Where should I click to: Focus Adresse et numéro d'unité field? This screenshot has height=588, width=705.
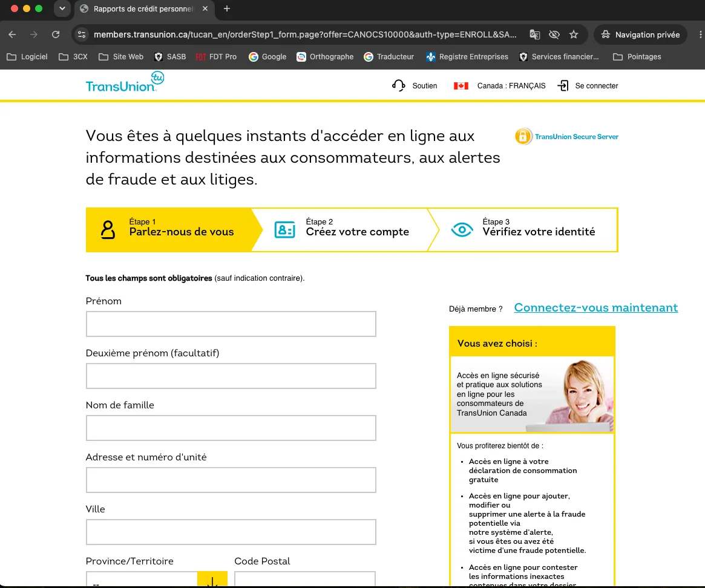pos(231,480)
